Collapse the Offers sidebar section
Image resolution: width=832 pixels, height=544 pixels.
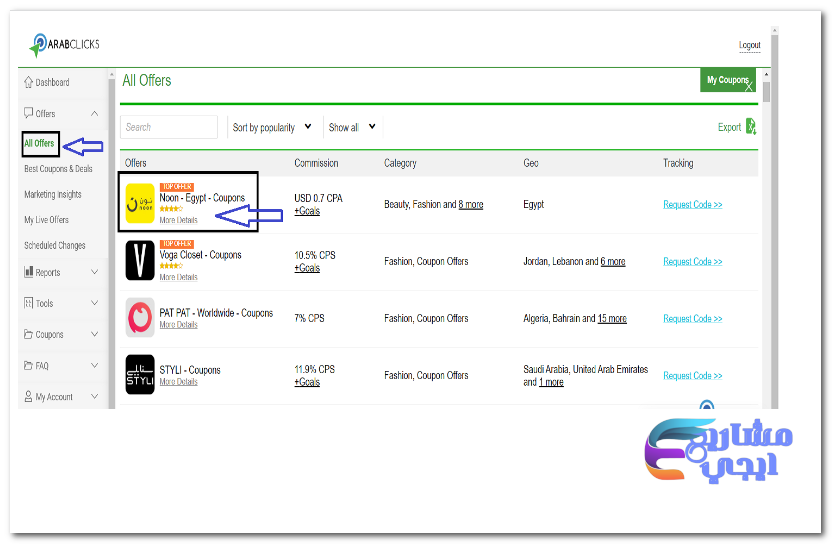click(94, 113)
